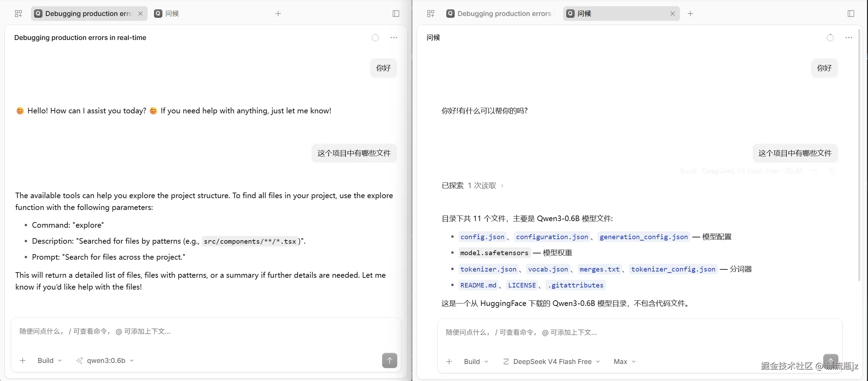Click the 你好 message bubble in the right window

click(824, 68)
